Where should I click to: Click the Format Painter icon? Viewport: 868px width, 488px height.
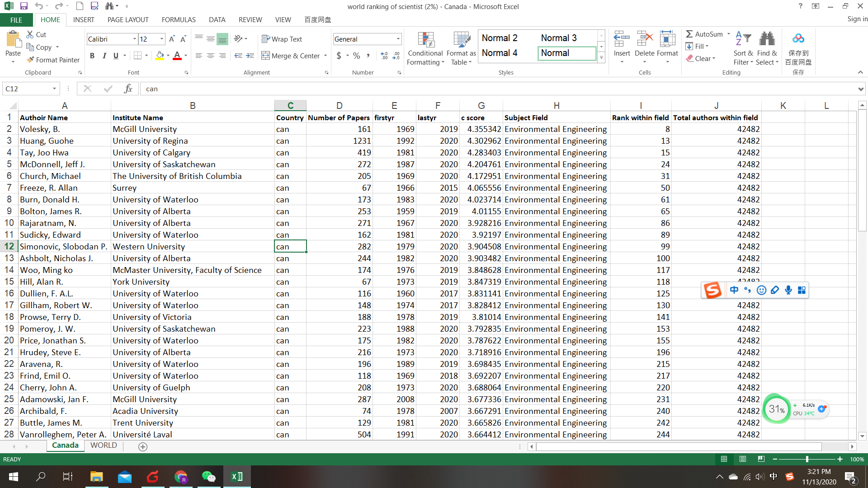pos(31,60)
